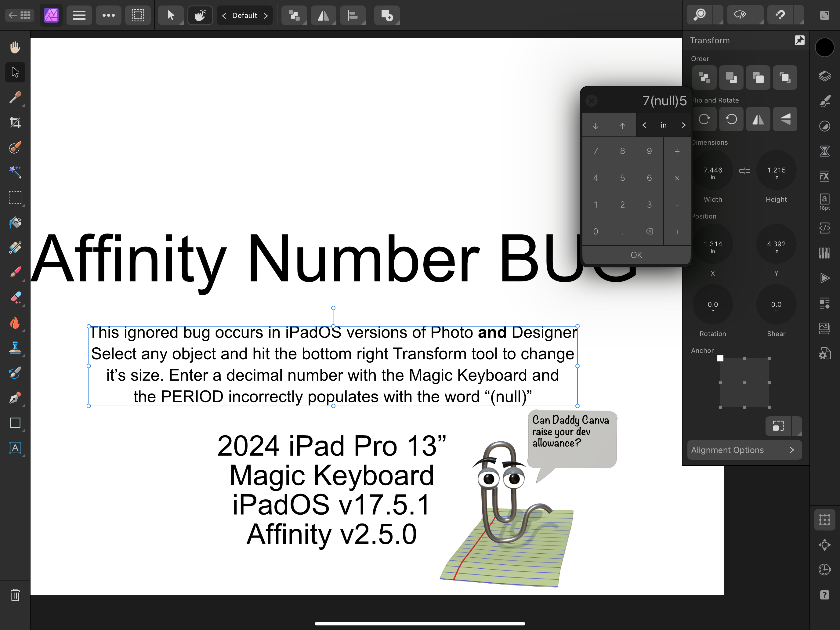Viewport: 840px width, 630px height.
Task: Select the Rectangular Marquee tool
Action: pyautogui.click(x=15, y=197)
